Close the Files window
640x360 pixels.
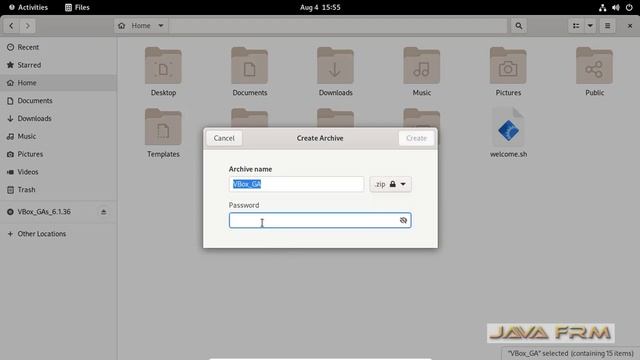(x=630, y=26)
